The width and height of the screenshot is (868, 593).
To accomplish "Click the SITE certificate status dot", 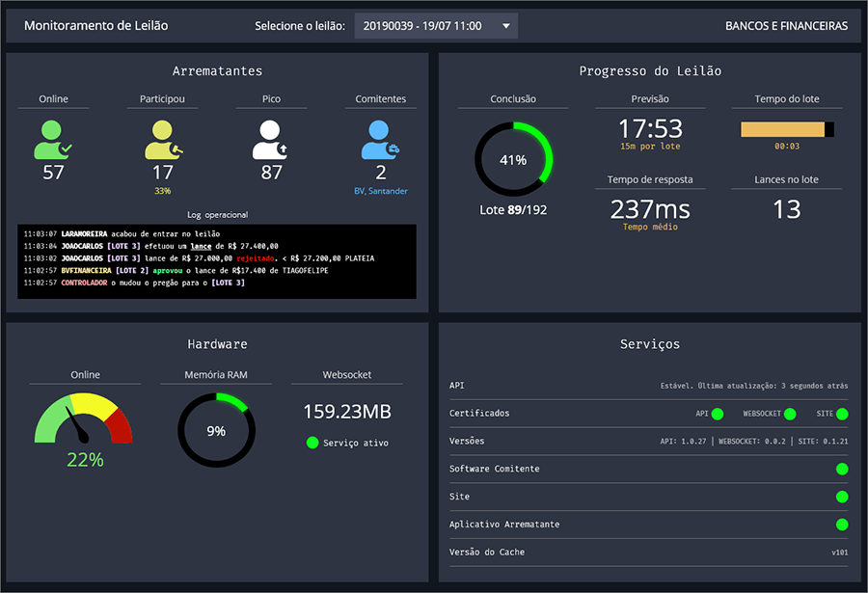I will 842,414.
